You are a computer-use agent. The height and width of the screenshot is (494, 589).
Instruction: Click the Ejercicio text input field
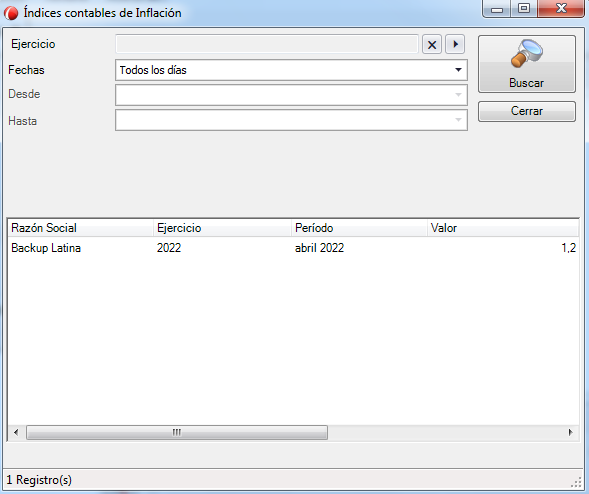pyautogui.click(x=267, y=44)
